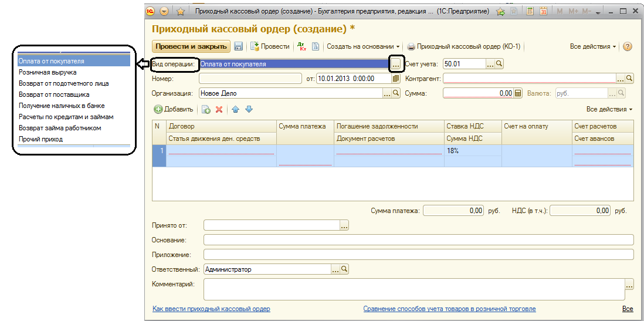Click the Добавить button to add a row

174,109
